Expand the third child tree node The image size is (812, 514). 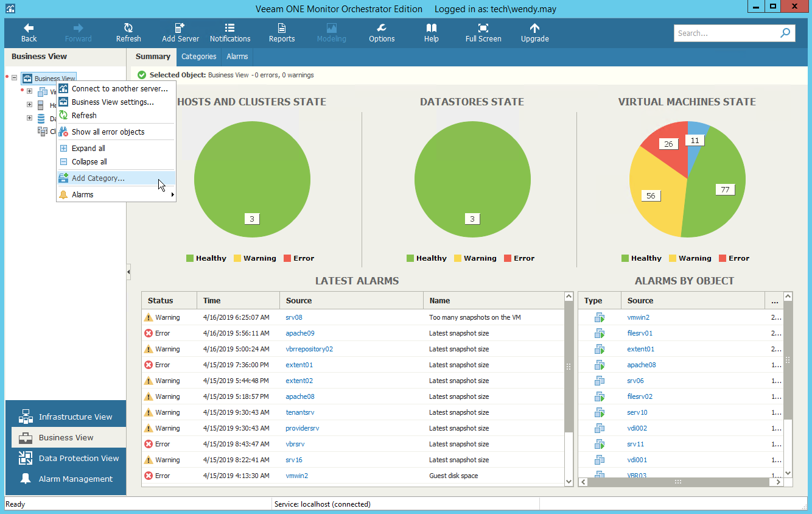[29, 118]
